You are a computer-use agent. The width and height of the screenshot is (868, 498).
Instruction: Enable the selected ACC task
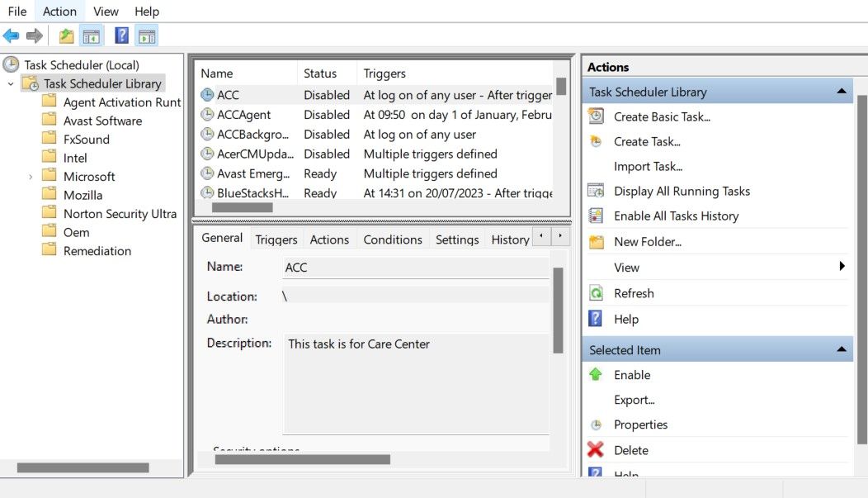tap(632, 375)
